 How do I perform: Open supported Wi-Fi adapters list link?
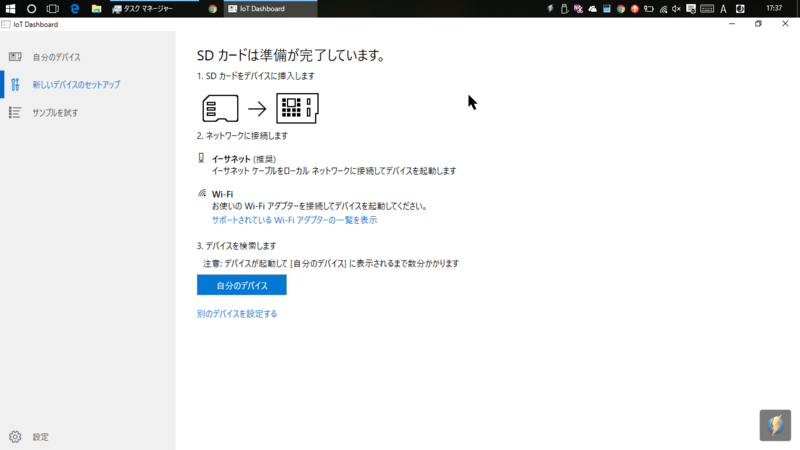[294, 220]
